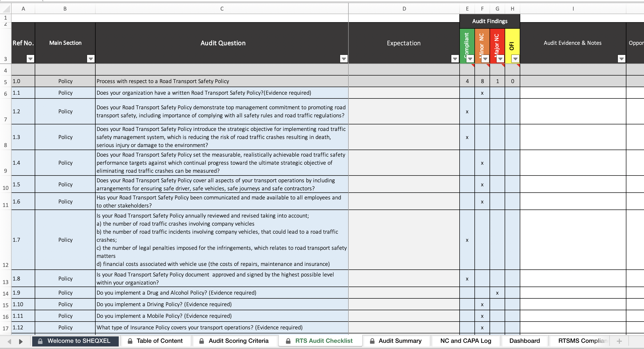Select the Compliant x mark for 1.3
The height and width of the screenshot is (349, 644).
click(467, 137)
